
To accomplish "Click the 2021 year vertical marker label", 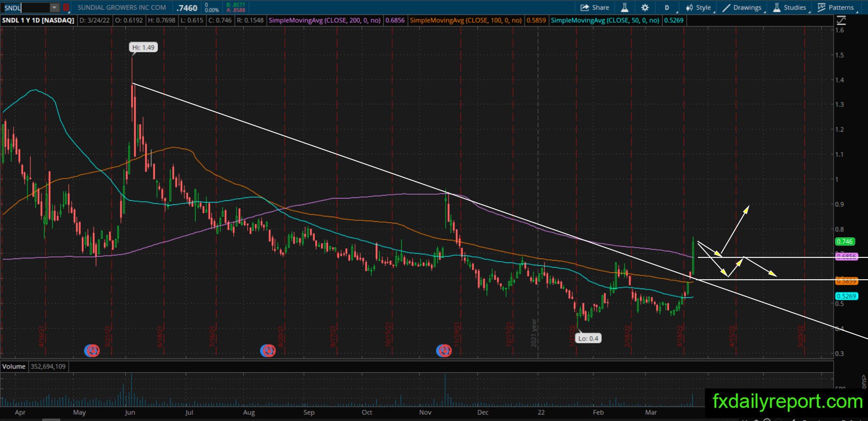I will point(534,332).
